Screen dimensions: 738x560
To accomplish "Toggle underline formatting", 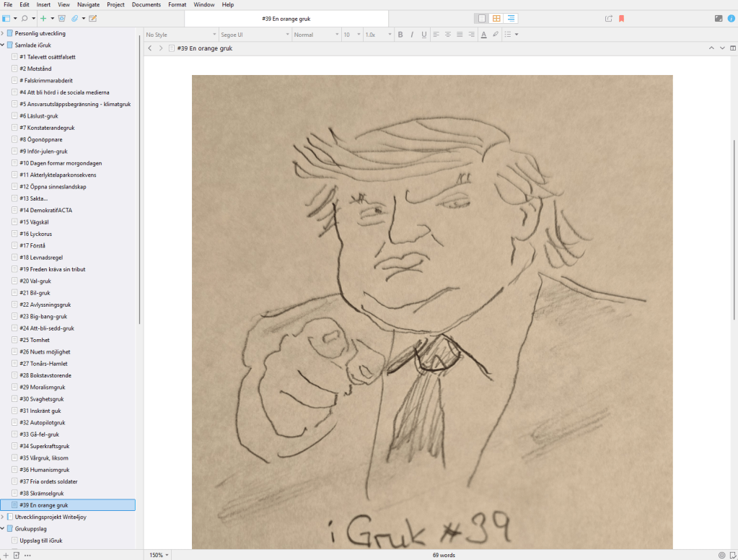I will click(x=423, y=35).
